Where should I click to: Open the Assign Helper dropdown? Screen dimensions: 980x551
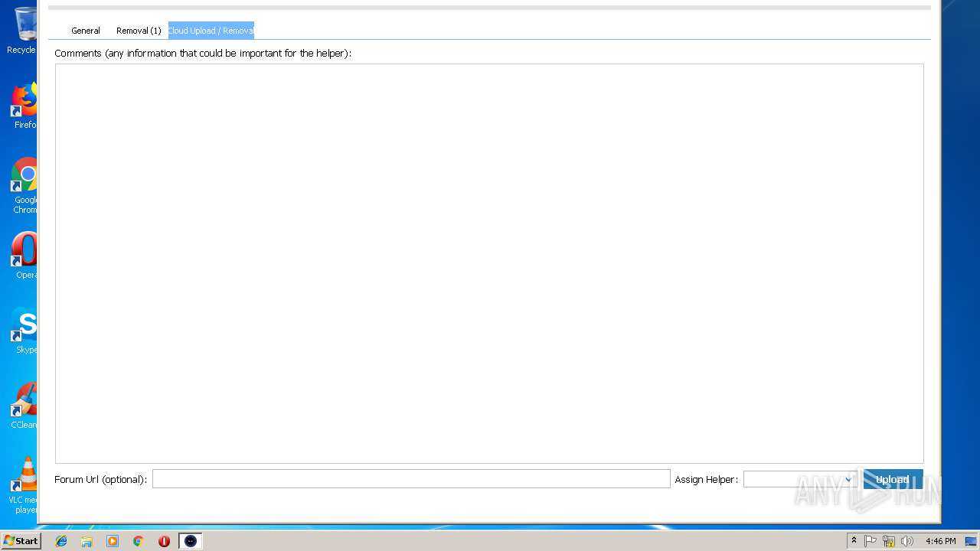pyautogui.click(x=799, y=479)
